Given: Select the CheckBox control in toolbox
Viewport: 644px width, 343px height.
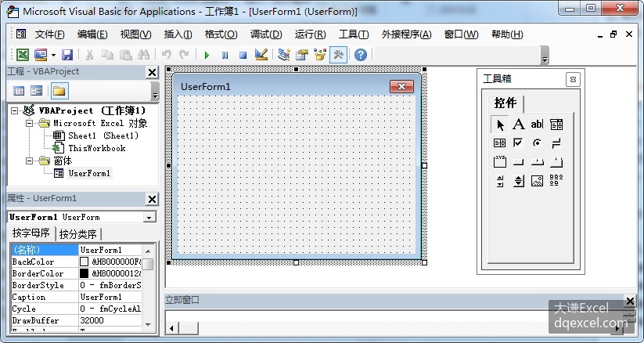Looking at the screenshot, I should point(518,143).
